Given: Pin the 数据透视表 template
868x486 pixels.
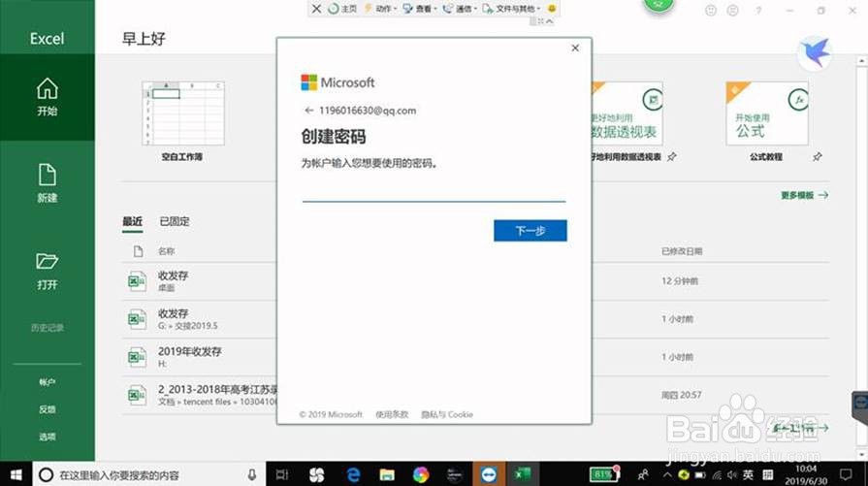Looking at the screenshot, I should [x=671, y=157].
